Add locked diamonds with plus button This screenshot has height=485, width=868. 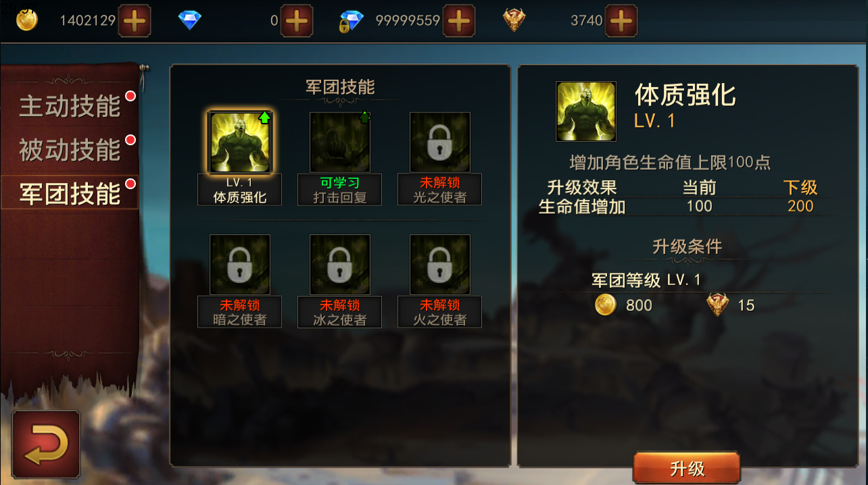pos(459,21)
